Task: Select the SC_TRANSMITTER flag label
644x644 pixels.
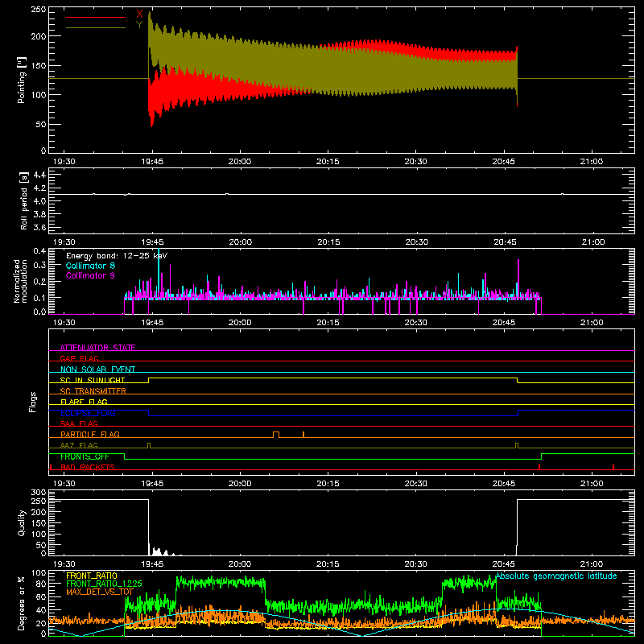Action: (x=93, y=390)
